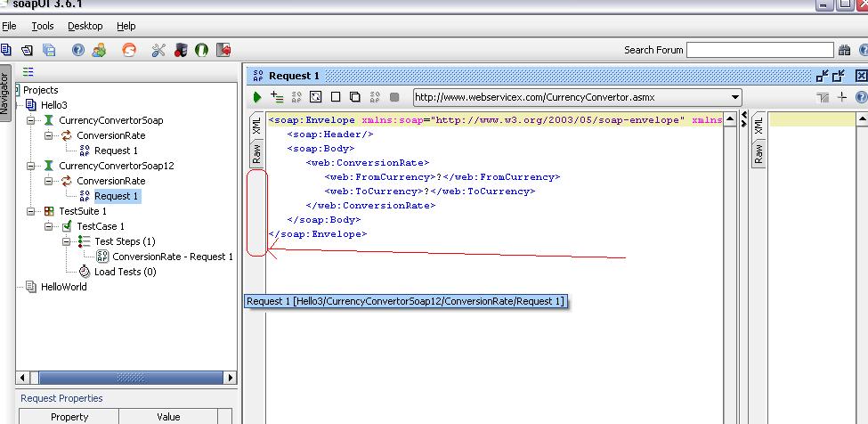Viewport: 868px width, 424px height.
Task: Open the endpoint URL dropdown
Action: tap(735, 97)
